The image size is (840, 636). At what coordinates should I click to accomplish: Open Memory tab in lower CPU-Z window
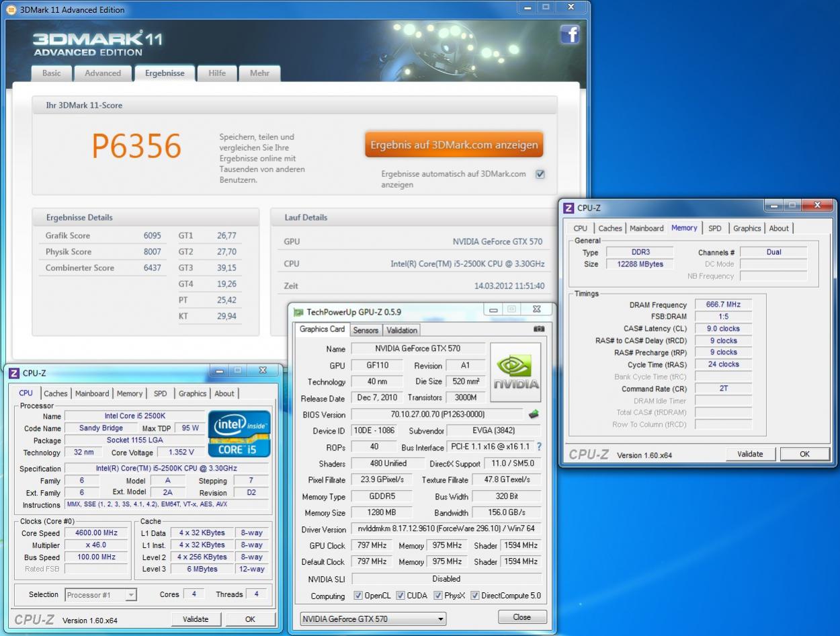pyautogui.click(x=130, y=394)
